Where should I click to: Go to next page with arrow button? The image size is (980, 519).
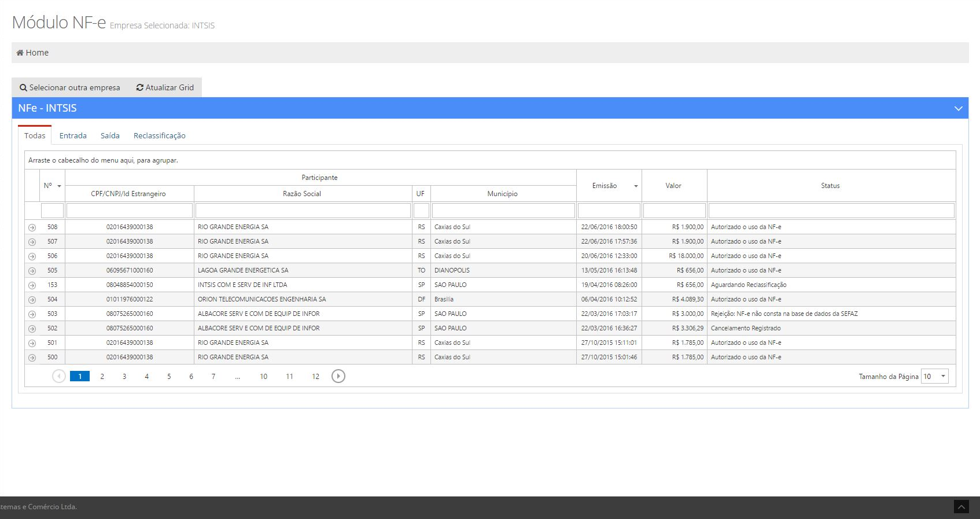click(x=338, y=376)
